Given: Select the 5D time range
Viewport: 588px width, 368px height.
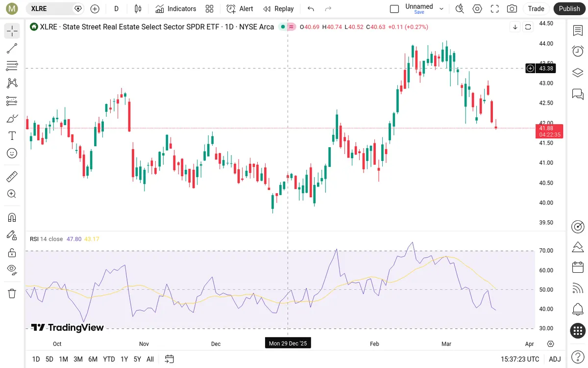Looking at the screenshot, I should tap(49, 359).
